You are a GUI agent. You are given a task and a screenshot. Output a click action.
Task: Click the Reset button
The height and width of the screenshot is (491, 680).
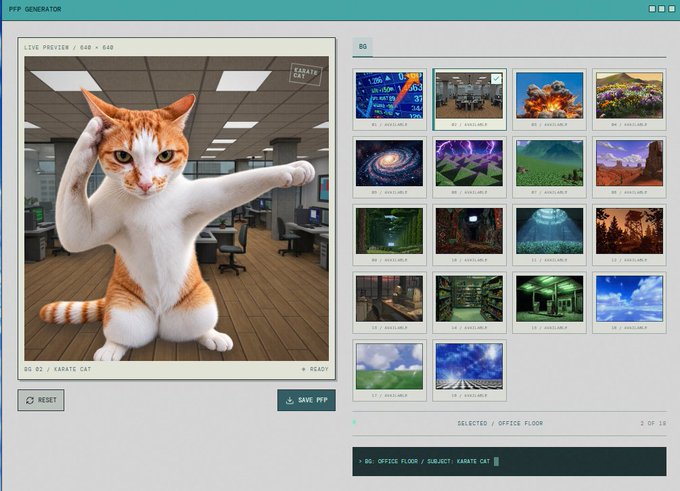[41, 400]
